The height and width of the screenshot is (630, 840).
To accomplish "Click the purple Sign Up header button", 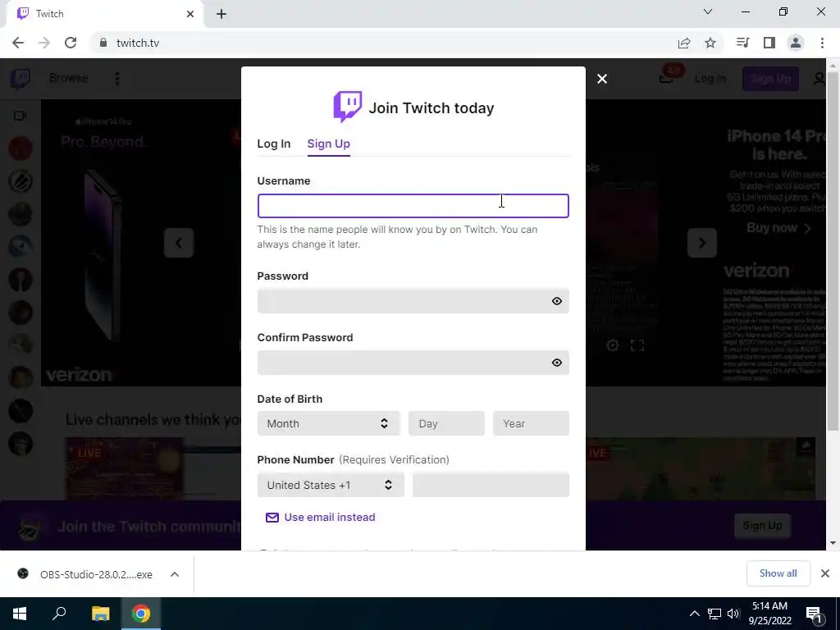I will pos(770,79).
